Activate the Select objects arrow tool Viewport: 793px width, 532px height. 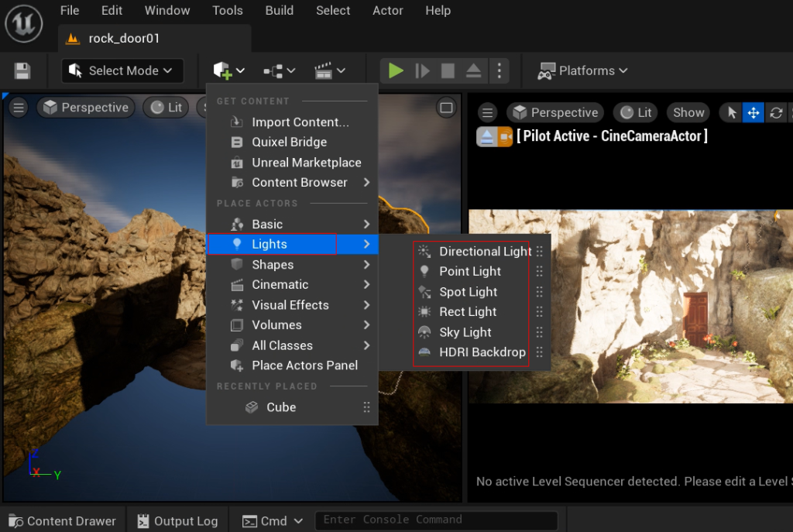pos(731,113)
